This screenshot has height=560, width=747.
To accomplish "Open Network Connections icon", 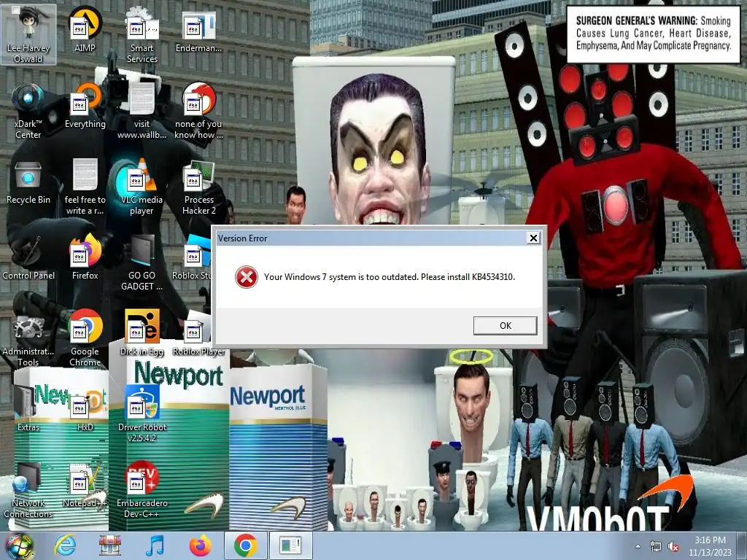I will (28, 491).
